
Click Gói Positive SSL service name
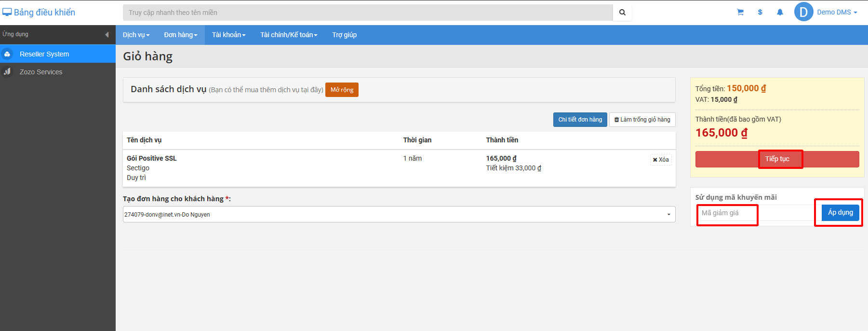[152, 158]
